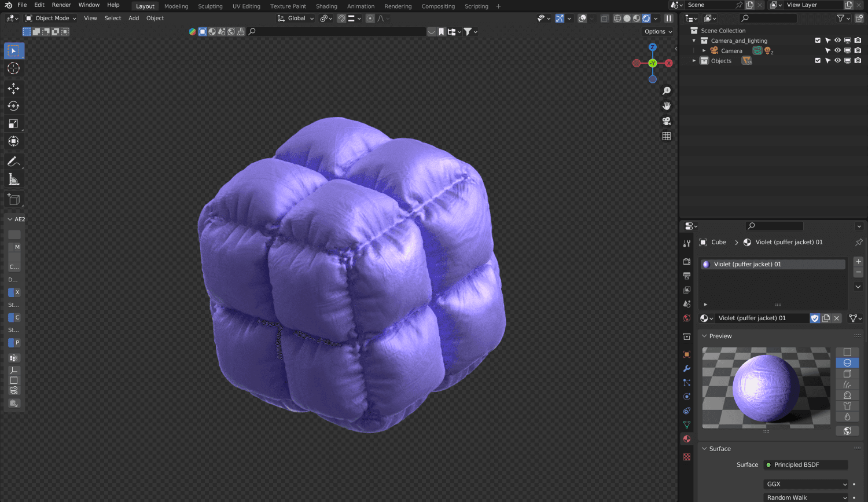This screenshot has height=502, width=868.
Task: Select the Add Cube tool
Action: point(13,200)
